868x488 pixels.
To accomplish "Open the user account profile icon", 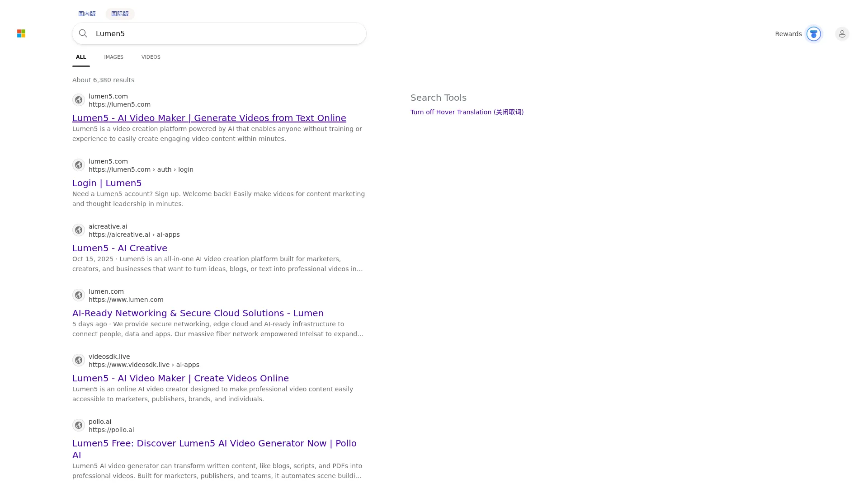I will tap(842, 34).
